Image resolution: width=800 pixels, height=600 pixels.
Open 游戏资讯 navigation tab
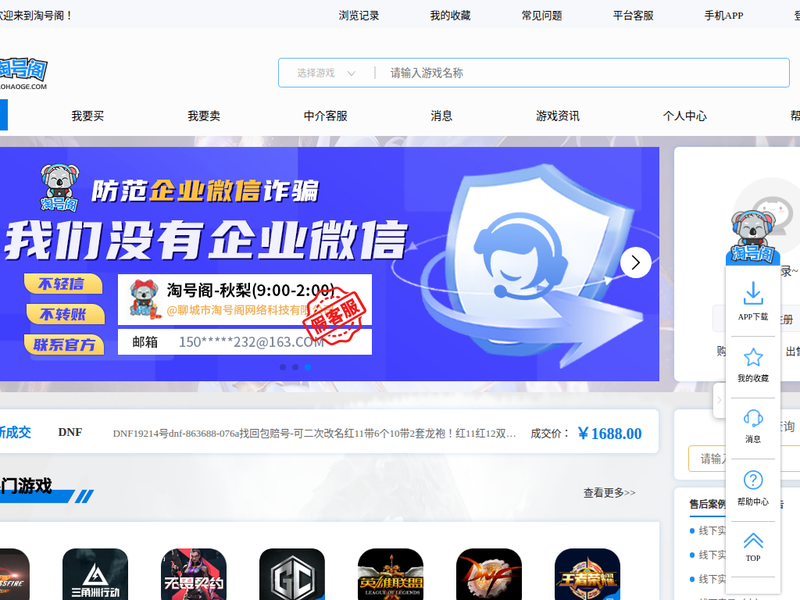coord(557,116)
